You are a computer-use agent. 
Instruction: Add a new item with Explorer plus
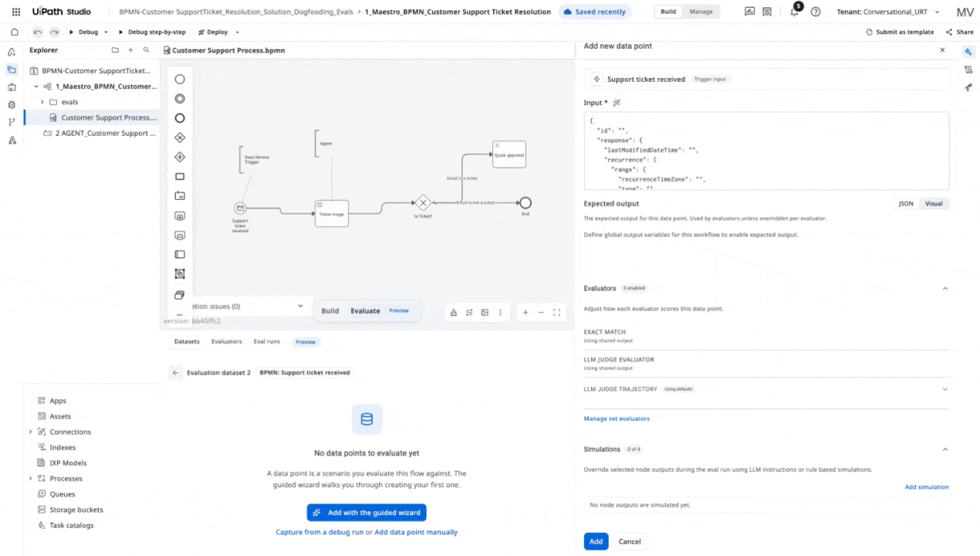130,50
